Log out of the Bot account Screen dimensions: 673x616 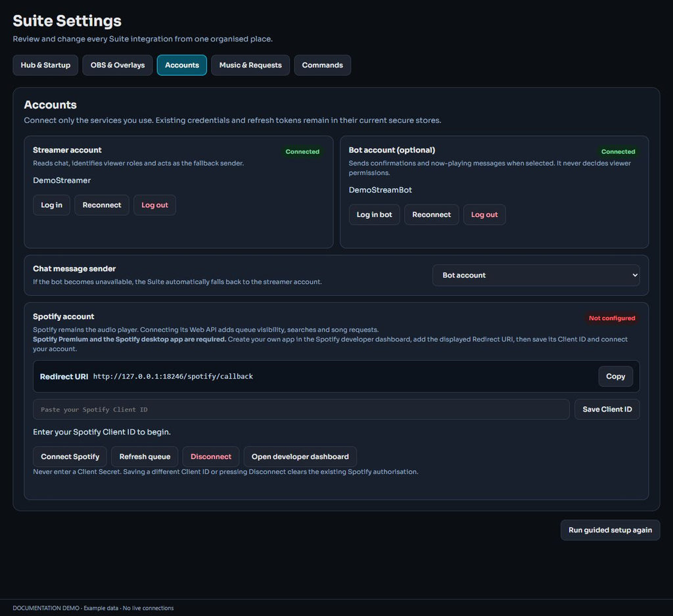[484, 214]
